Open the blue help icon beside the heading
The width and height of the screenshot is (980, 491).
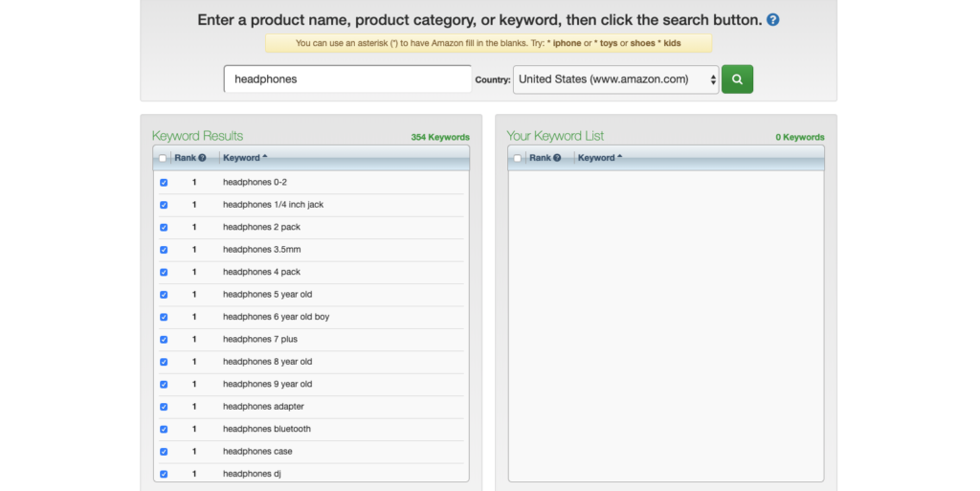coord(773,19)
